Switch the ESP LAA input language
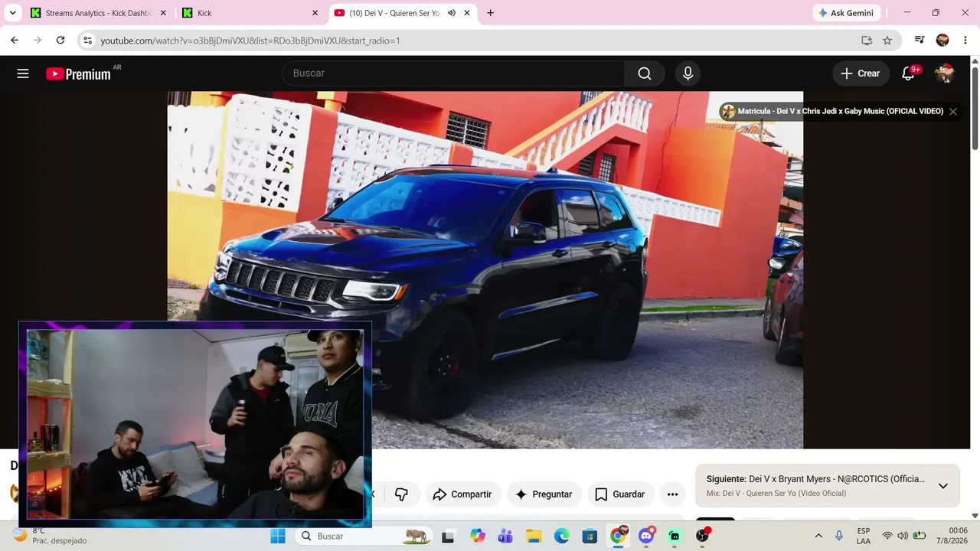 click(x=864, y=536)
